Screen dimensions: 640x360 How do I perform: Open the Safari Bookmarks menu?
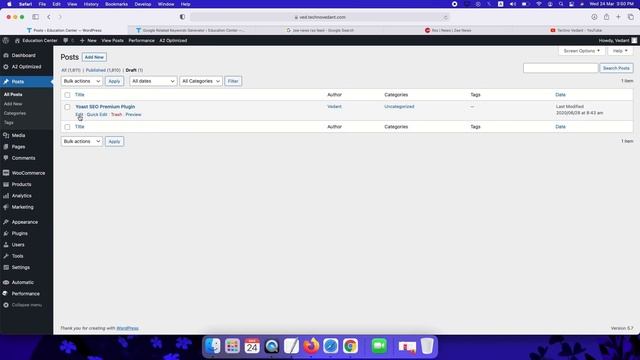[116, 4]
